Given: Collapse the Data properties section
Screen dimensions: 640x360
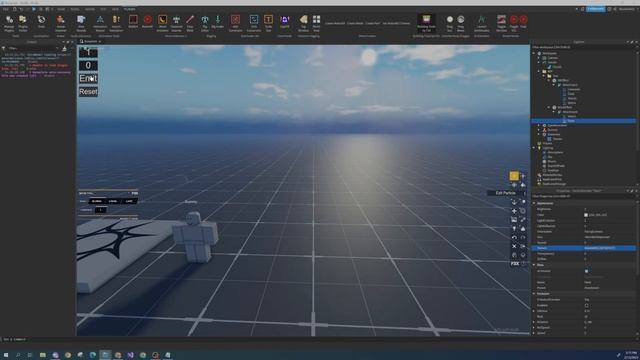Looking at the screenshot, I should [x=534, y=265].
